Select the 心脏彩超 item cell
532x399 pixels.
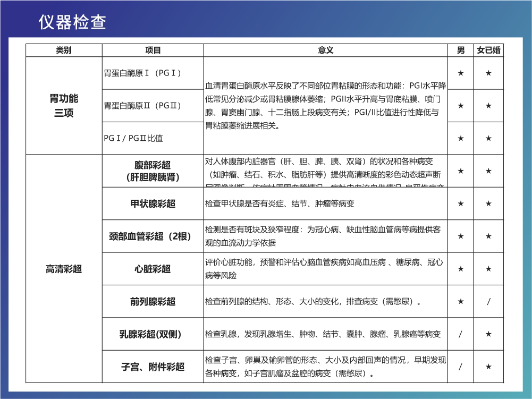point(153,269)
